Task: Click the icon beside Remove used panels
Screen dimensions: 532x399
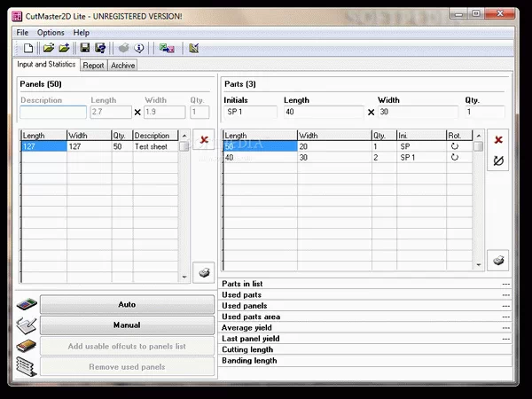Action: click(x=27, y=367)
